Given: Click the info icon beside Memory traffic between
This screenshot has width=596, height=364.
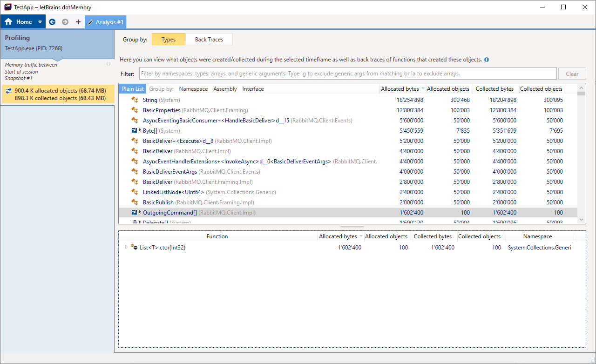Looking at the screenshot, I should tap(108, 64).
